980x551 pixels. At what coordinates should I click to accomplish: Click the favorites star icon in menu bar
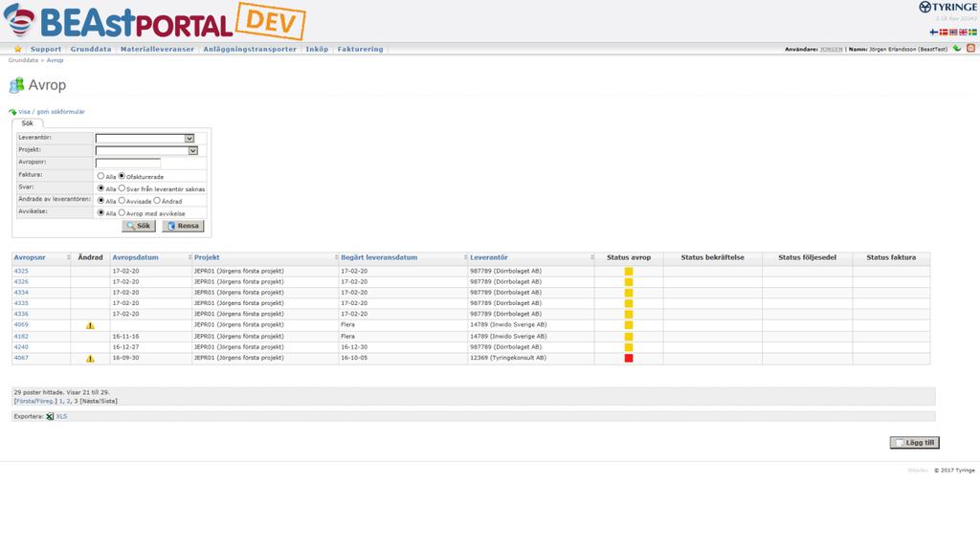pos(17,49)
